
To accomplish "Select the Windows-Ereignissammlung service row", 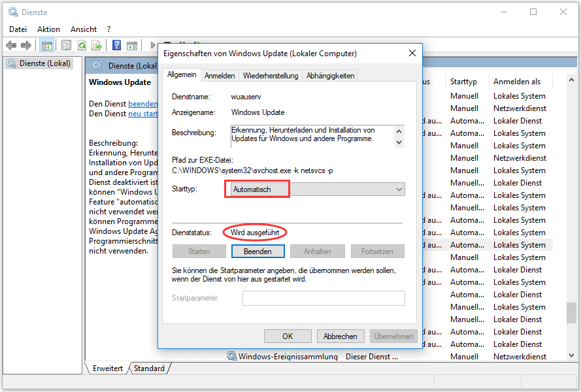I will pos(389,357).
